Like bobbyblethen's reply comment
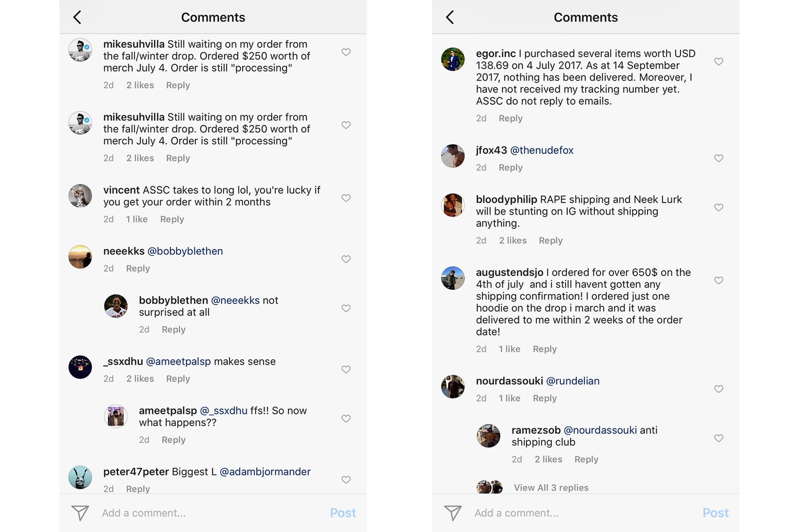This screenshot has width=799, height=532. 346,308
